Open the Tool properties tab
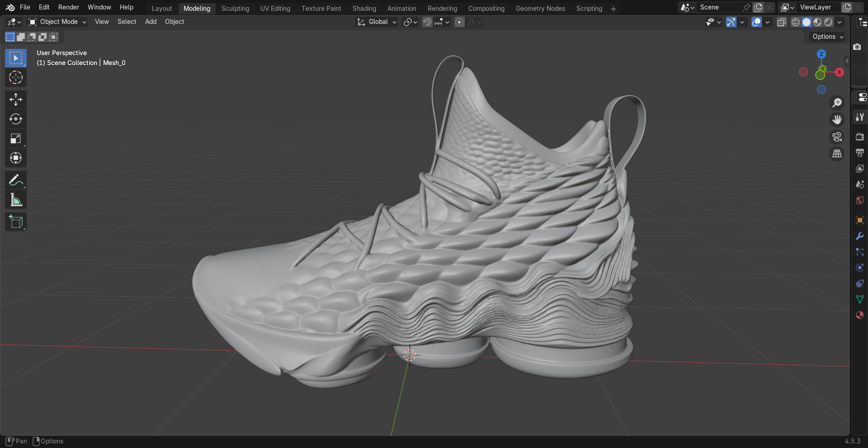The width and height of the screenshot is (868, 448). click(x=860, y=117)
